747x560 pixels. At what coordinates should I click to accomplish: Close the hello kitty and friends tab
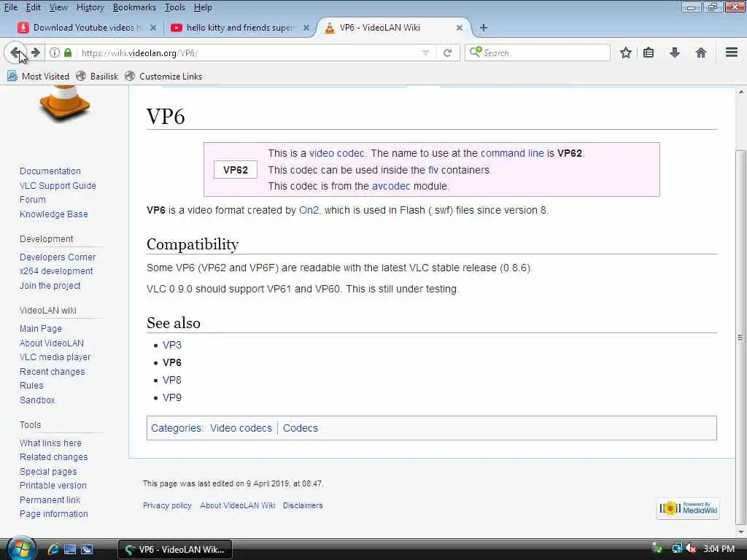pos(306,28)
